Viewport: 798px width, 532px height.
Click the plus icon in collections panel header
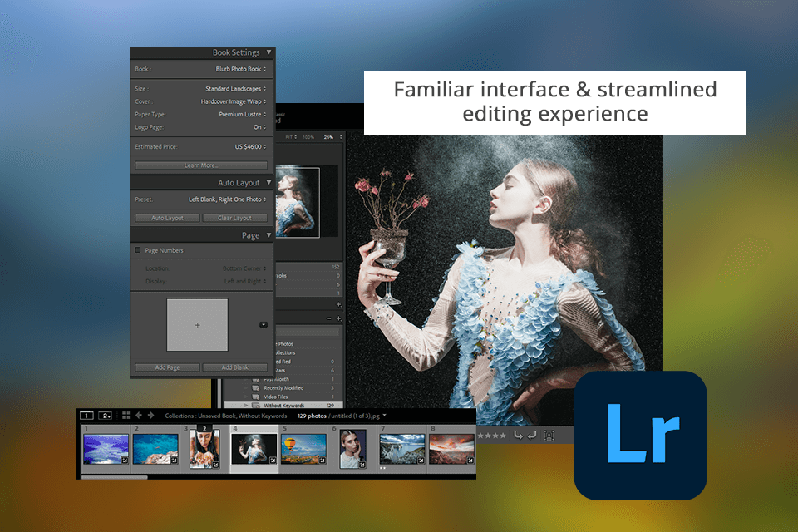(x=339, y=318)
